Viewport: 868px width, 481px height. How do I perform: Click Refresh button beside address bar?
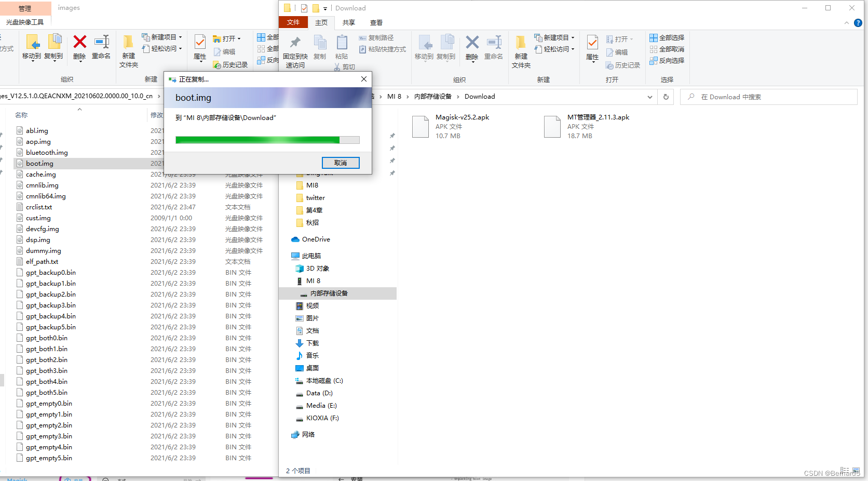click(666, 97)
